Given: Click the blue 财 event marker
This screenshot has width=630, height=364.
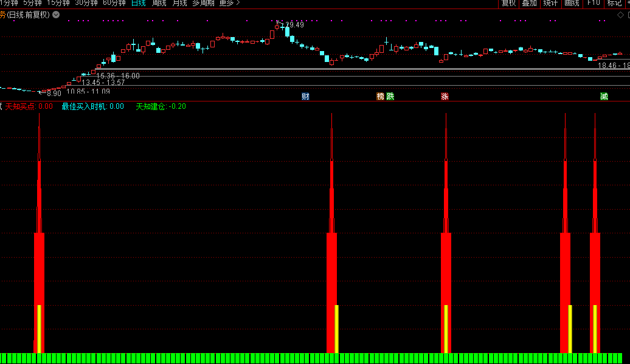Looking at the screenshot, I should point(305,97).
